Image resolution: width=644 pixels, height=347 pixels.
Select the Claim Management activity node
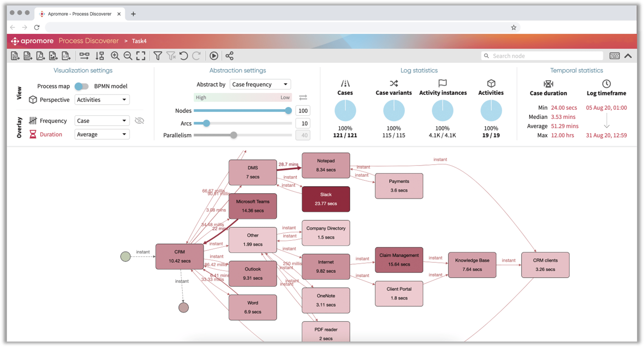[399, 260]
